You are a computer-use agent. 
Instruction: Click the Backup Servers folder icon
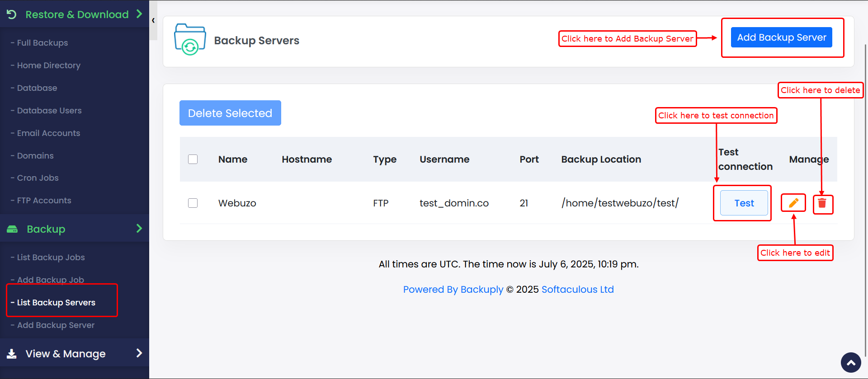190,40
